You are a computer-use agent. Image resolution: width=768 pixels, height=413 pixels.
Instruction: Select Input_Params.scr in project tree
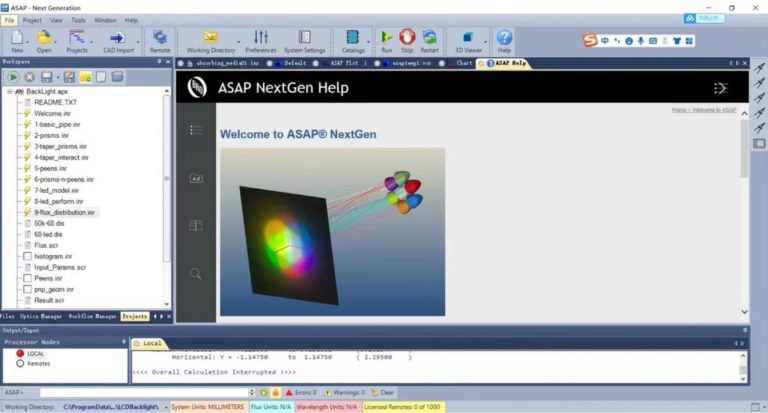(x=60, y=267)
